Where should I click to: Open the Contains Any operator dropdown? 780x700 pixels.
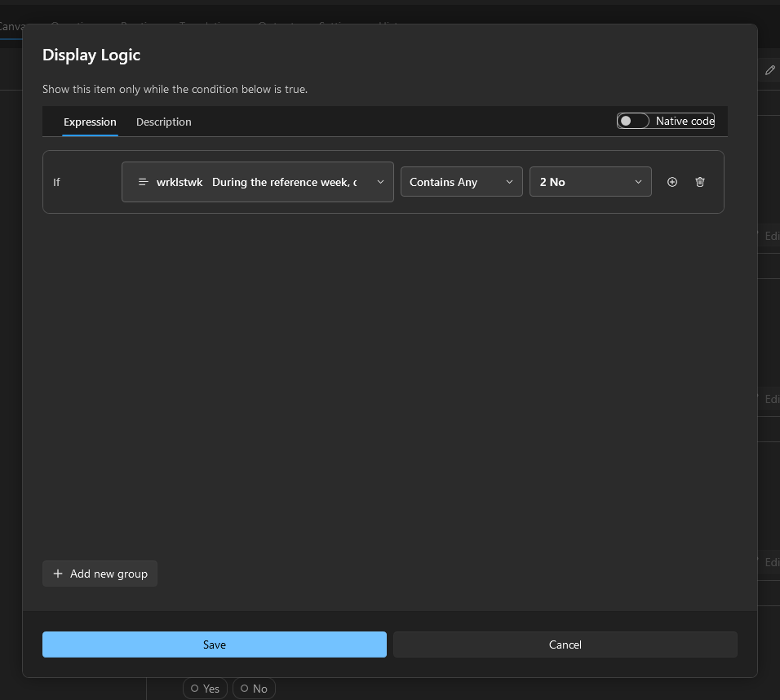pyautogui.click(x=462, y=182)
